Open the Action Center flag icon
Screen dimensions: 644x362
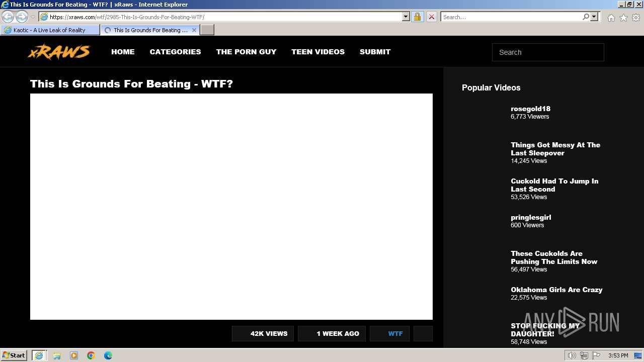596,355
